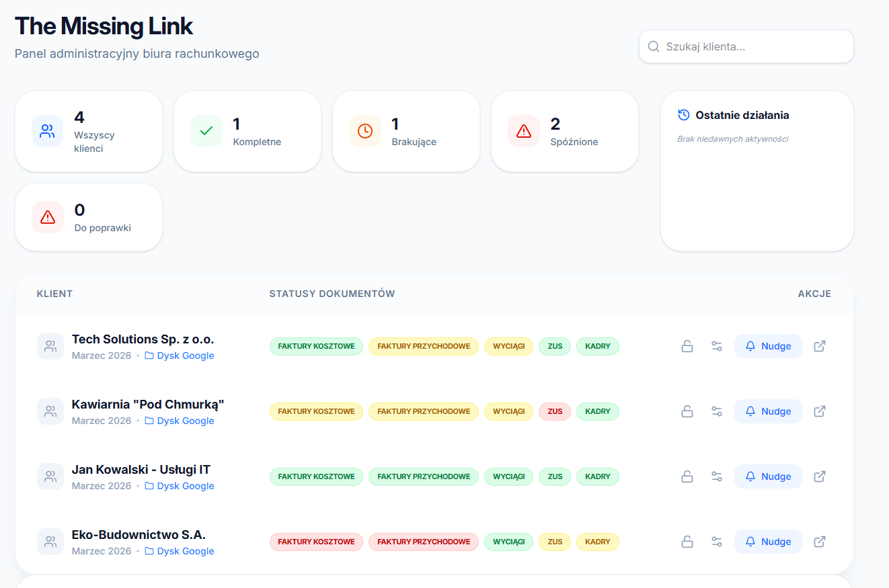Click the lock icon for Tech Solutions Sp. z o.o.
The height and width of the screenshot is (588, 889).
(x=687, y=346)
